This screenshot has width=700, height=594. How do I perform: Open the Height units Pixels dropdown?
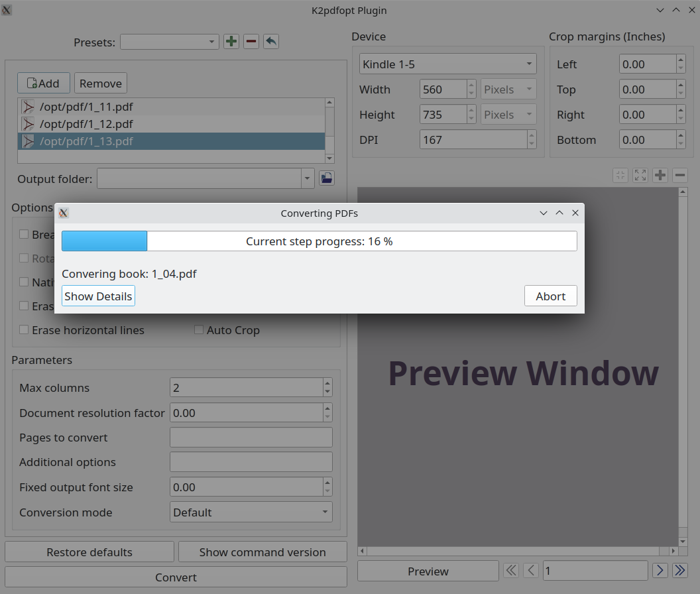tap(508, 115)
